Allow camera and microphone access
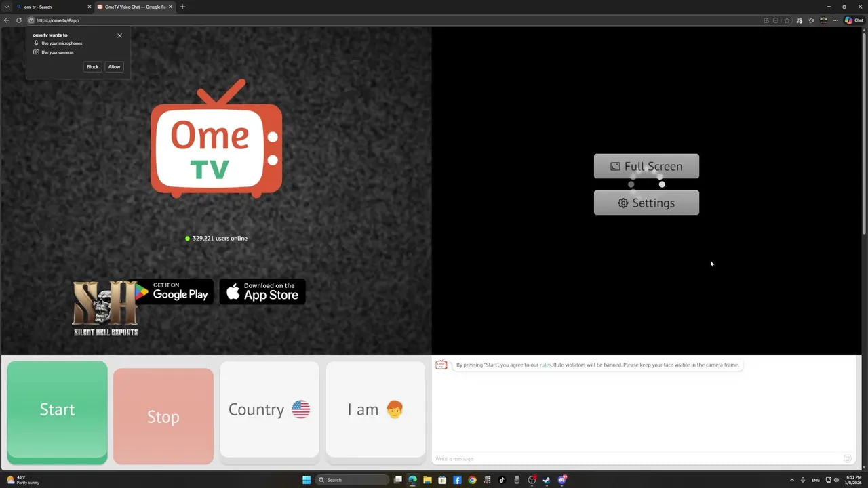This screenshot has width=868, height=488. (114, 67)
